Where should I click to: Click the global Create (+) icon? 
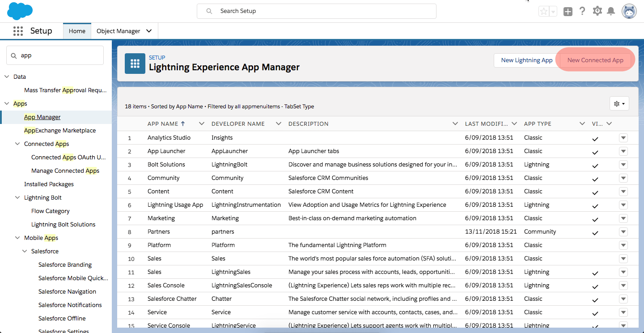pyautogui.click(x=568, y=11)
